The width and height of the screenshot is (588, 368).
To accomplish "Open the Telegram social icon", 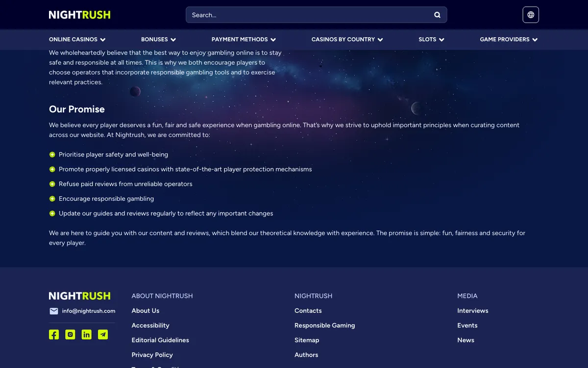I will point(103,335).
